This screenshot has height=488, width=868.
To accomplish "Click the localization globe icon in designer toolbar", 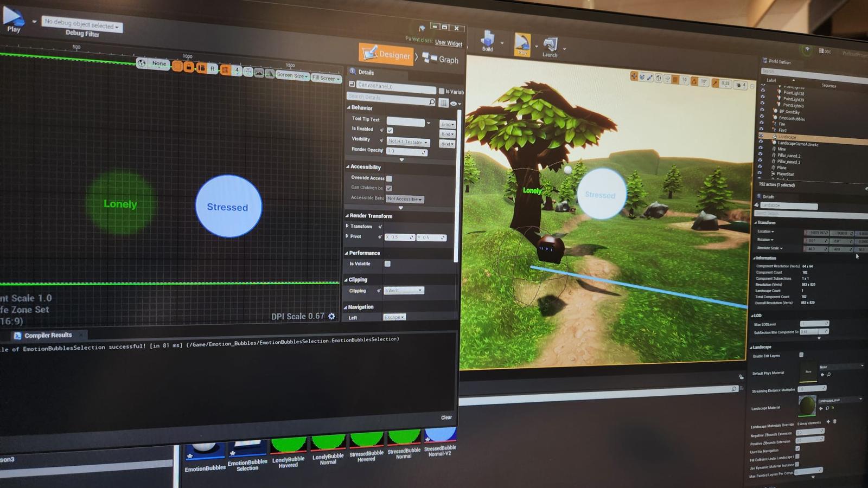I will 142,63.
